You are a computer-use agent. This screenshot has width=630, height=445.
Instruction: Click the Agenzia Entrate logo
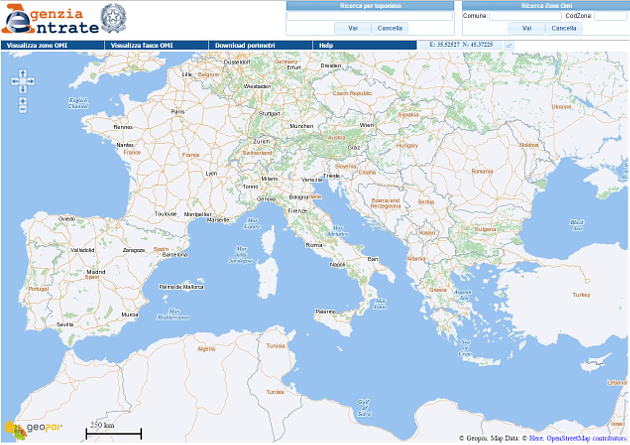(50, 19)
